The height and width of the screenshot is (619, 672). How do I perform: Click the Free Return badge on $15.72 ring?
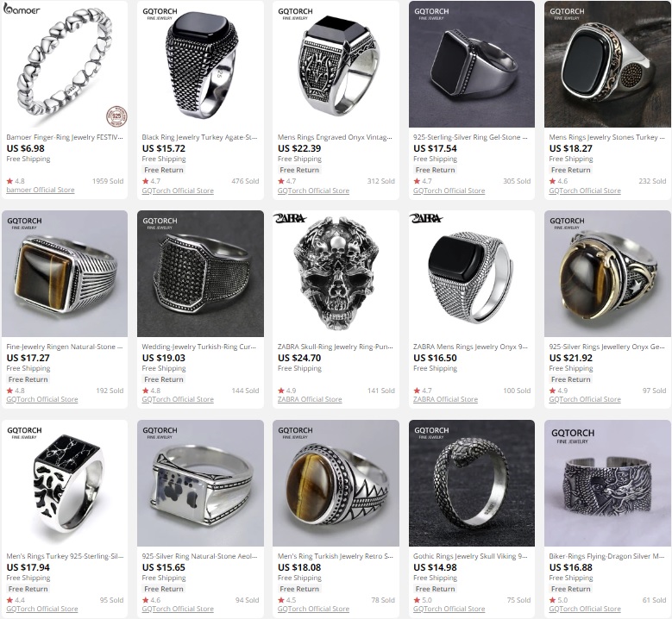click(164, 170)
